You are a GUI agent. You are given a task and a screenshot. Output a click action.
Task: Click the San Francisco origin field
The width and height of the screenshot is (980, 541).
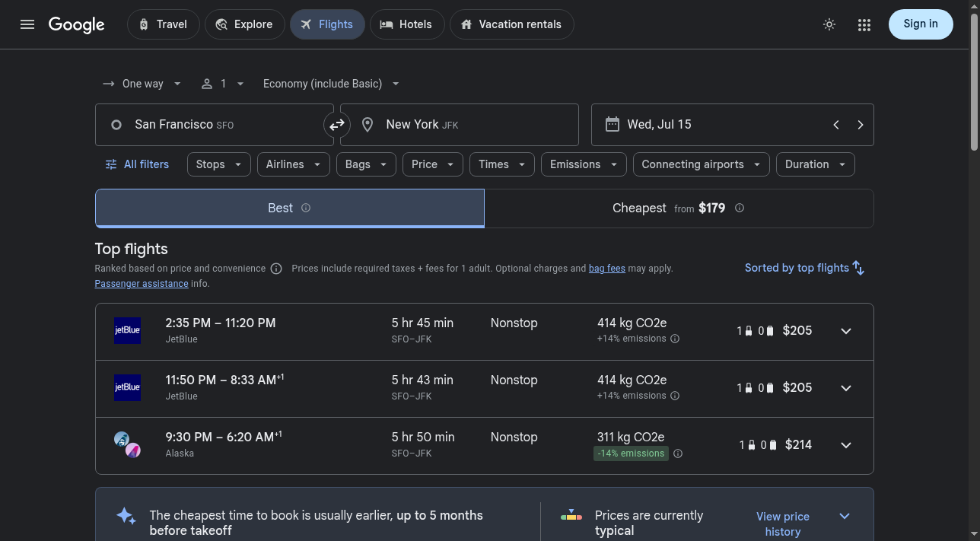tap(215, 125)
